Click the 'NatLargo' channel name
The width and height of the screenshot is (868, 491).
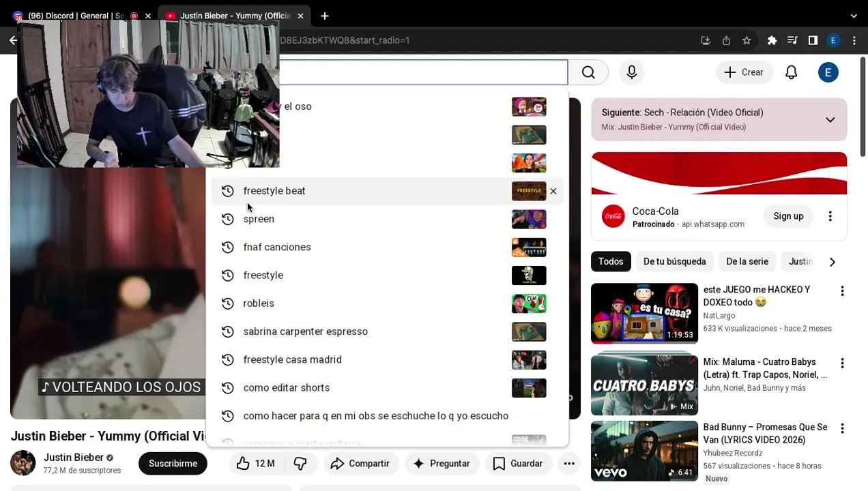point(719,316)
